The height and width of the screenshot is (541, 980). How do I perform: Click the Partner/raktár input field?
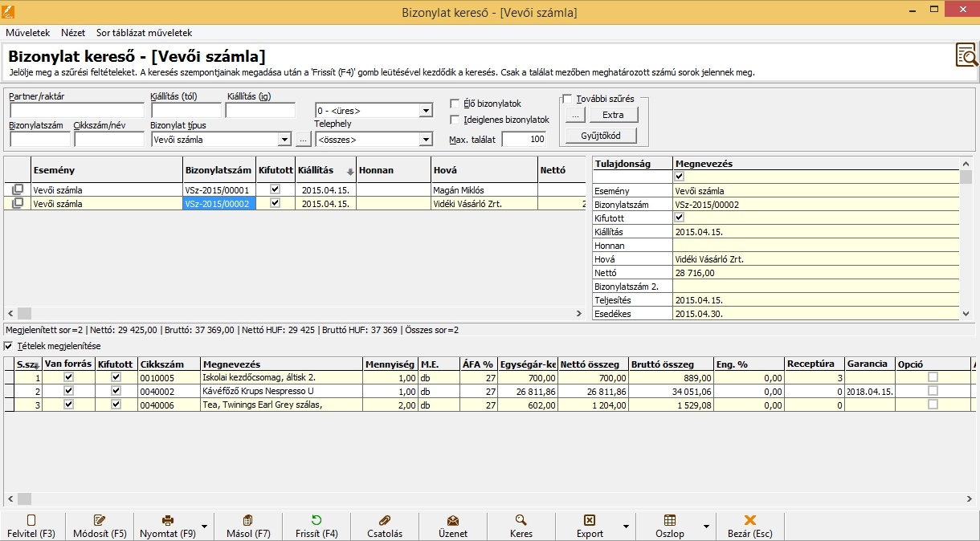point(76,111)
